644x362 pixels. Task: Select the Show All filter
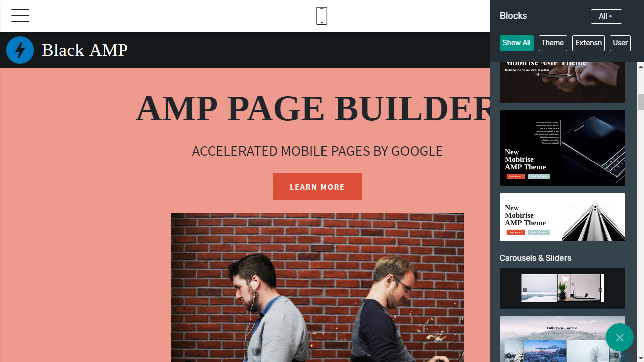(x=516, y=43)
